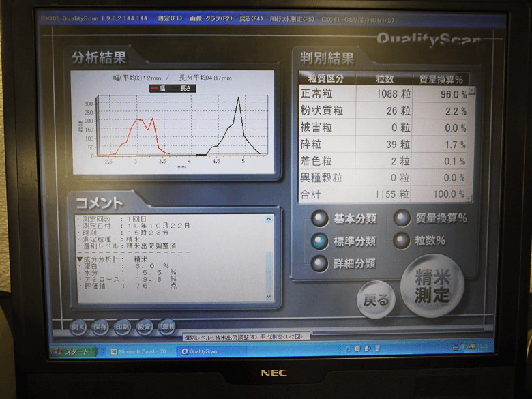Image resolution: width=532 pixels, height=399 pixels.
Task: Click the 虫眼鏡 magnifier round button
Action: tap(166, 327)
